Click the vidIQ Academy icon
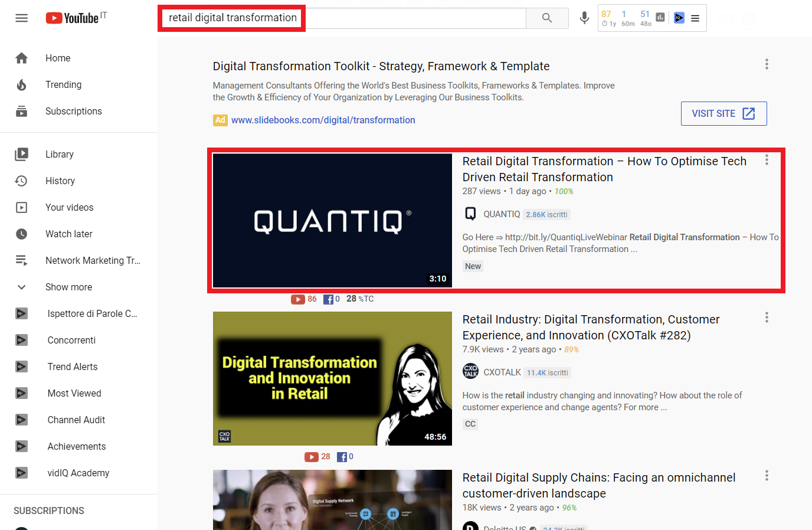 22,473
